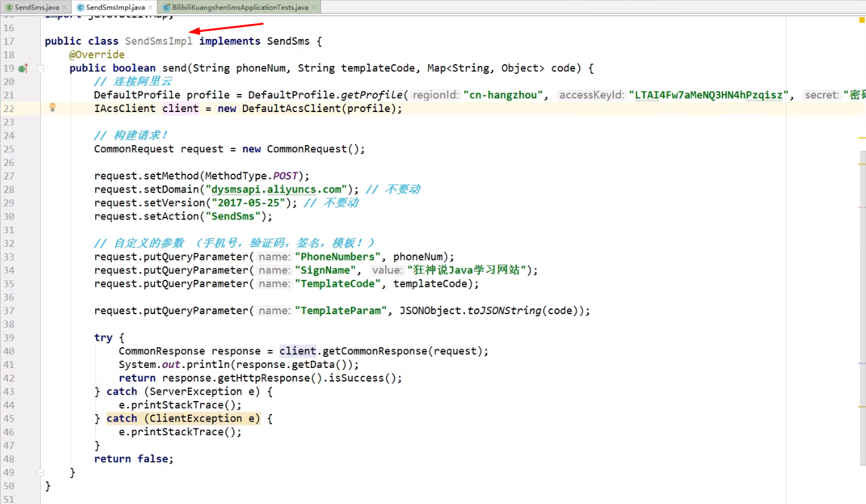This screenshot has height=504, width=866.
Task: Click line number 17 in the gutter
Action: (8, 41)
